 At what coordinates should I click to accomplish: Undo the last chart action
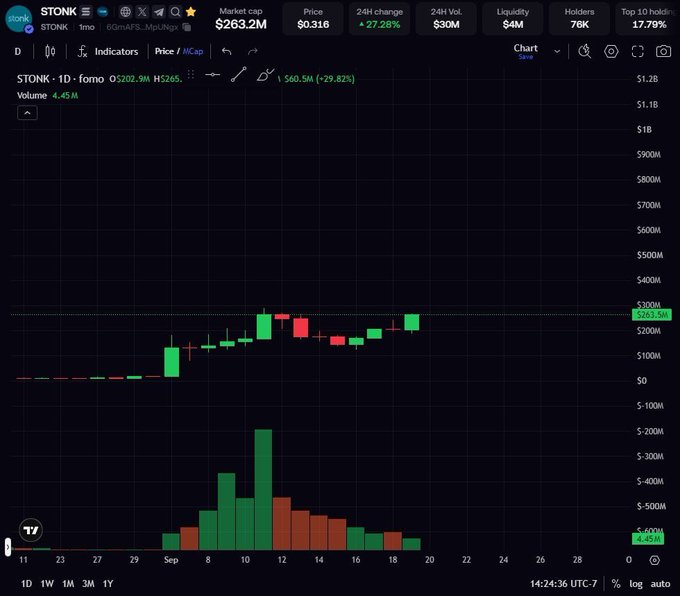[226, 51]
